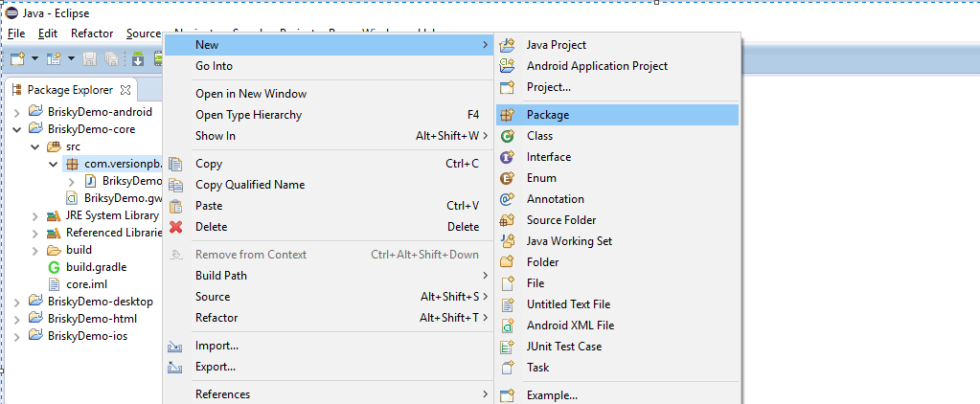The height and width of the screenshot is (404, 980).
Task: Open the Show In submenu
Action: [x=328, y=136]
